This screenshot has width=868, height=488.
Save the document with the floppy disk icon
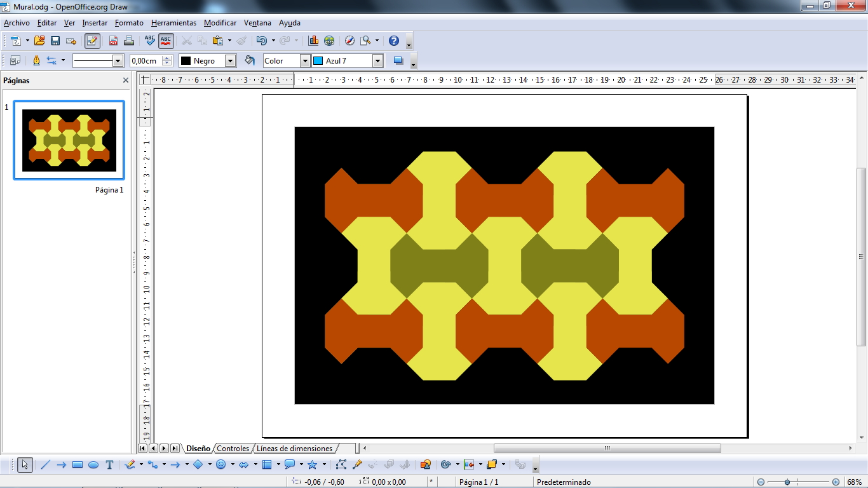(x=55, y=41)
